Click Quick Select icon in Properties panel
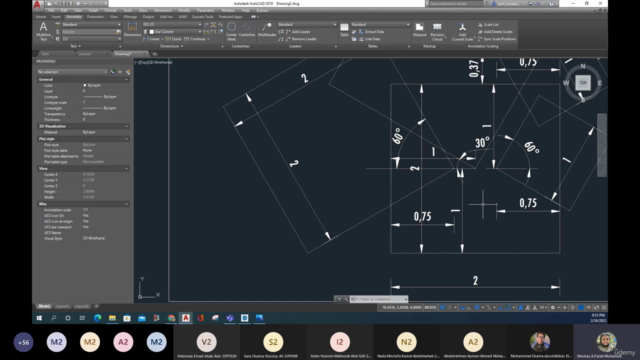The image size is (640, 360). click(x=127, y=72)
